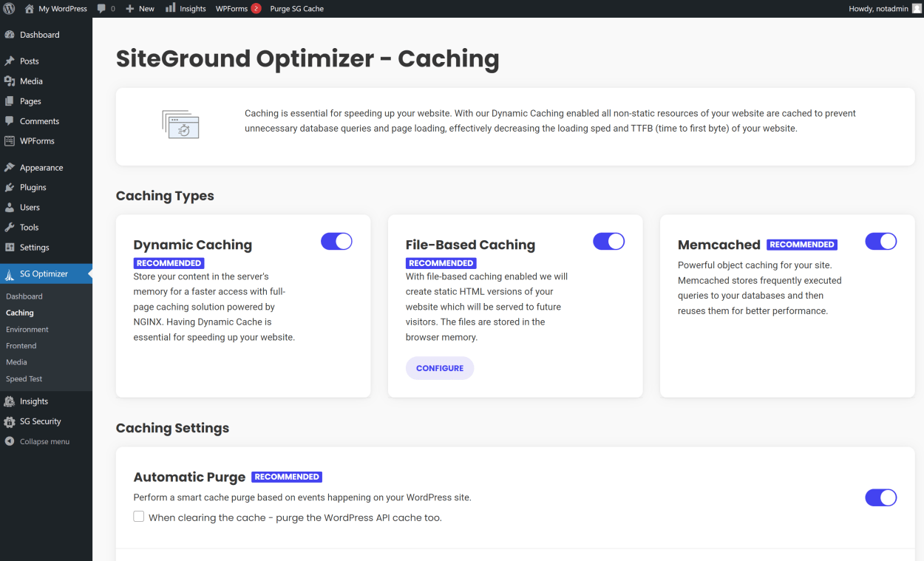Click the SiteGround Optimizer - Caching title
The width and height of the screenshot is (924, 561).
point(308,58)
